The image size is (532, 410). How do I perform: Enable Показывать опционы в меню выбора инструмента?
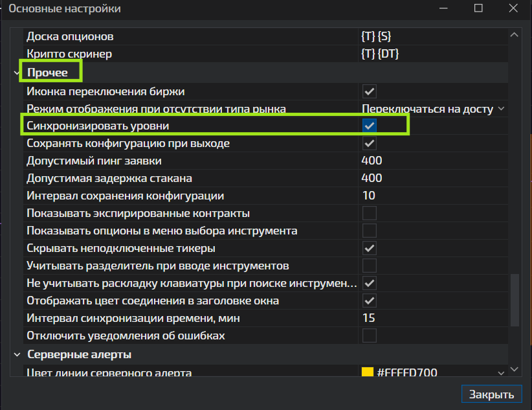tap(370, 231)
